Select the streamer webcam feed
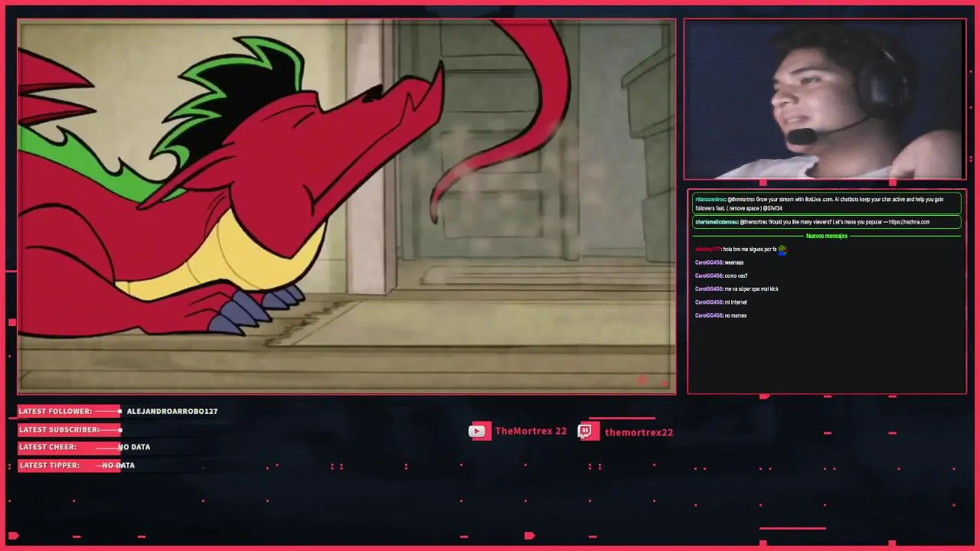 click(x=825, y=99)
